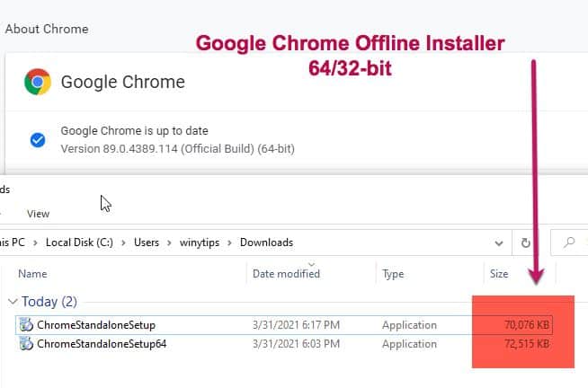The image size is (588, 388).
Task: Click Application type of ChromeStandaloneSetup64 row
Action: point(409,344)
